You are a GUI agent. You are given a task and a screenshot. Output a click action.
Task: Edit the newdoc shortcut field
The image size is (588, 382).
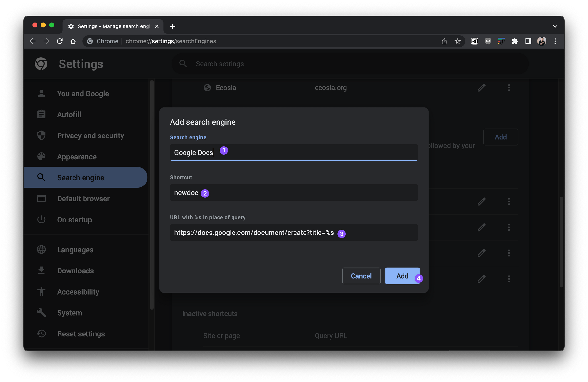click(x=294, y=193)
